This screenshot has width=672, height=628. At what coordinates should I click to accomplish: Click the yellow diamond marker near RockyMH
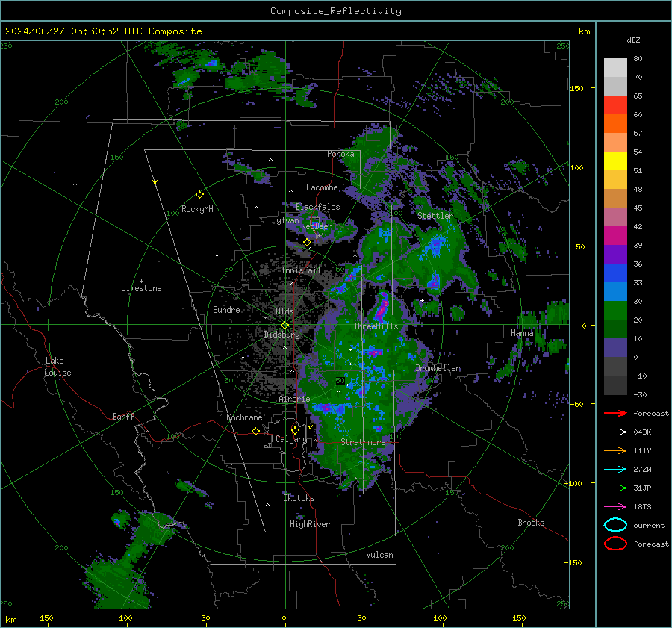[x=199, y=195]
